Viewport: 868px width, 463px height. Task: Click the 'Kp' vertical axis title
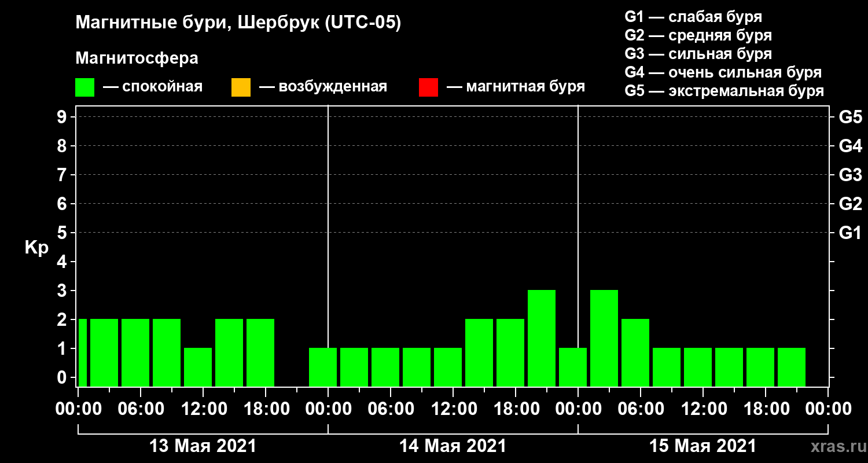[x=36, y=247]
